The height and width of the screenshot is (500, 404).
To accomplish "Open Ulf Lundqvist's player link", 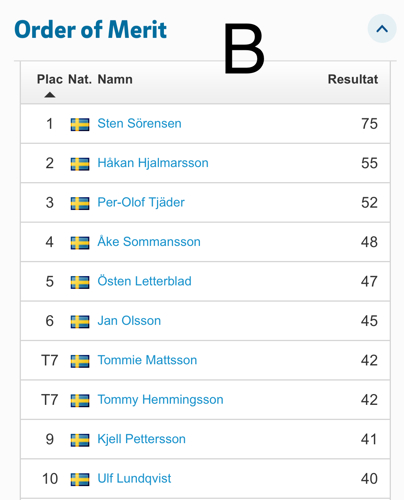I will click(134, 479).
